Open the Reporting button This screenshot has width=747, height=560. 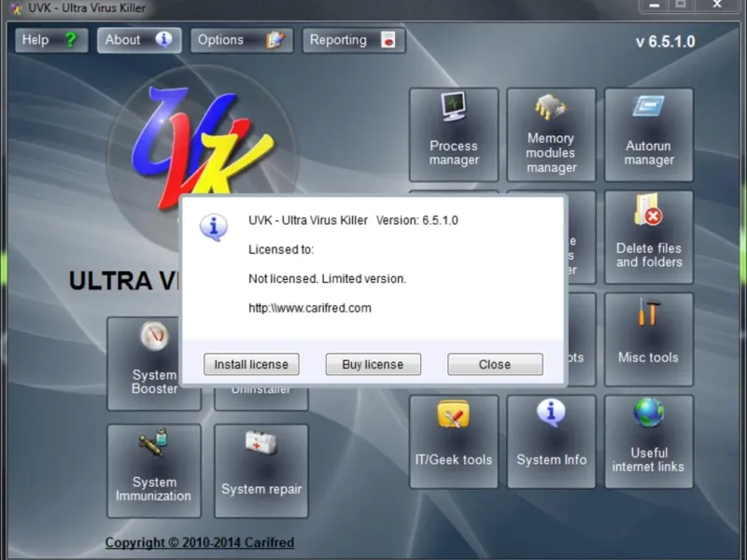pyautogui.click(x=354, y=40)
